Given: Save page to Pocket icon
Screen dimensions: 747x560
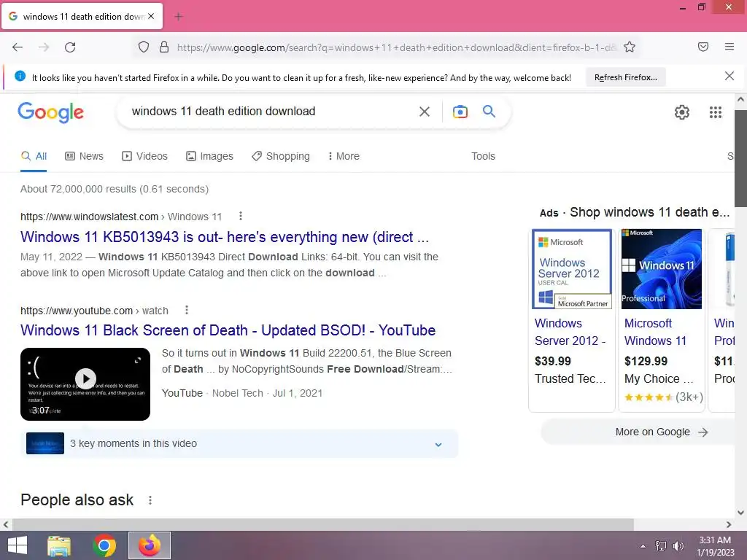Looking at the screenshot, I should [703, 47].
